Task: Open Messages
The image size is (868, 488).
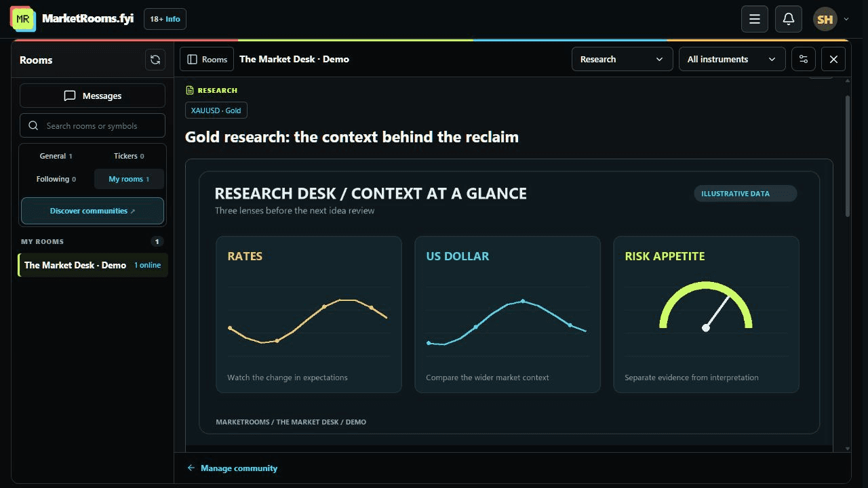Action: 92,96
